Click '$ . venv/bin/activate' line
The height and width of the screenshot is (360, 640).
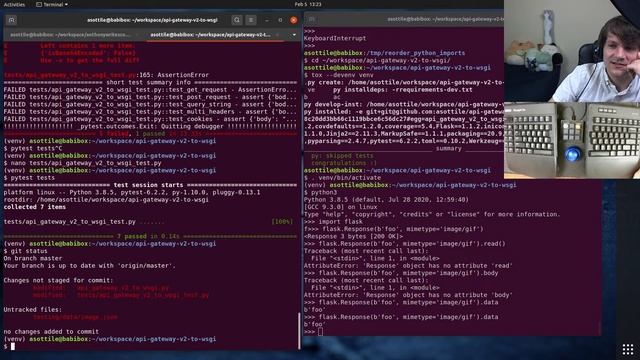coord(342,178)
